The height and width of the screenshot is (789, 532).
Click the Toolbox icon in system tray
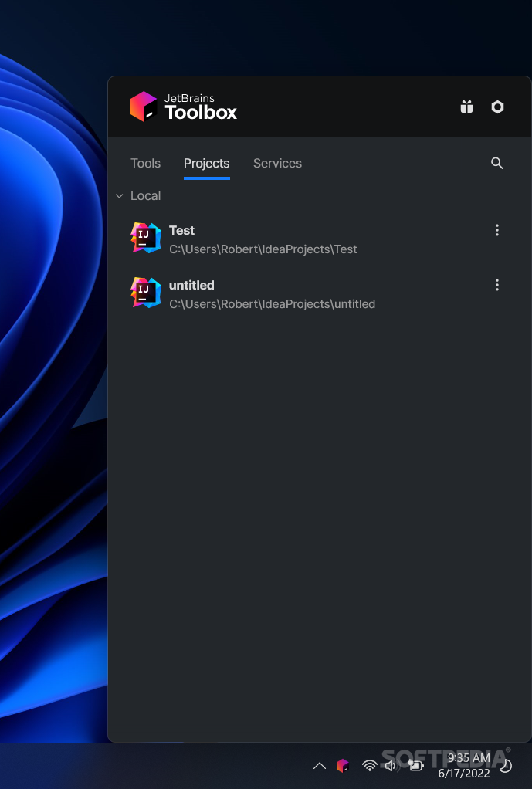coord(343,765)
